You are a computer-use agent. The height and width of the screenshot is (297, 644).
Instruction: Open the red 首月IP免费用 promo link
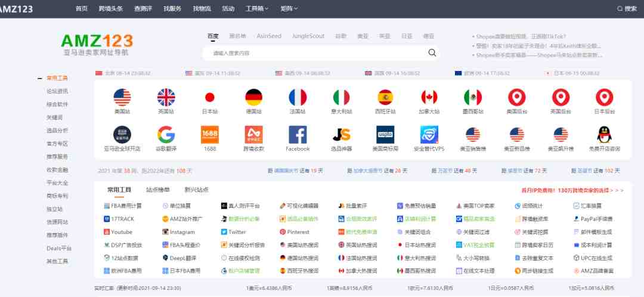click(x=572, y=191)
